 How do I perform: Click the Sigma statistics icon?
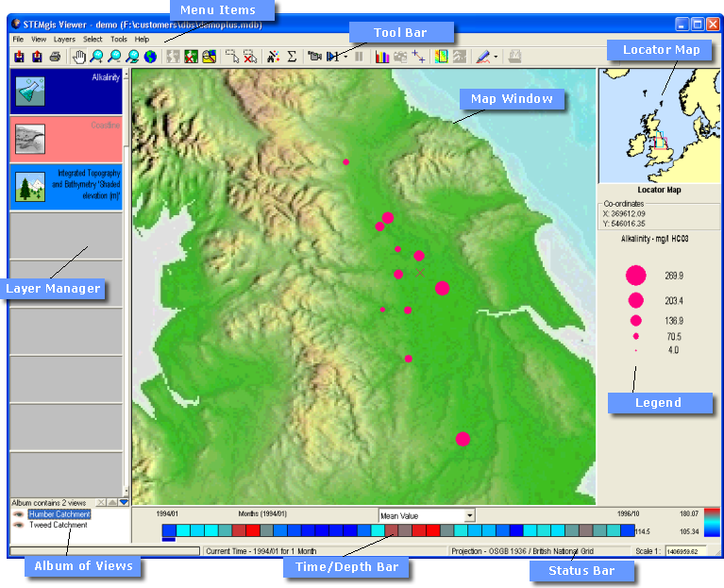click(292, 57)
